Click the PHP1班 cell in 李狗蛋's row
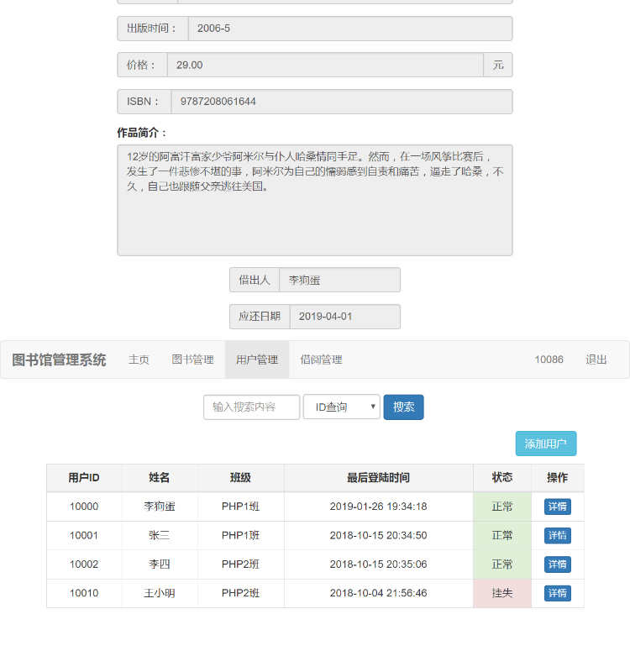Screen dimensions: 630x672 point(240,507)
